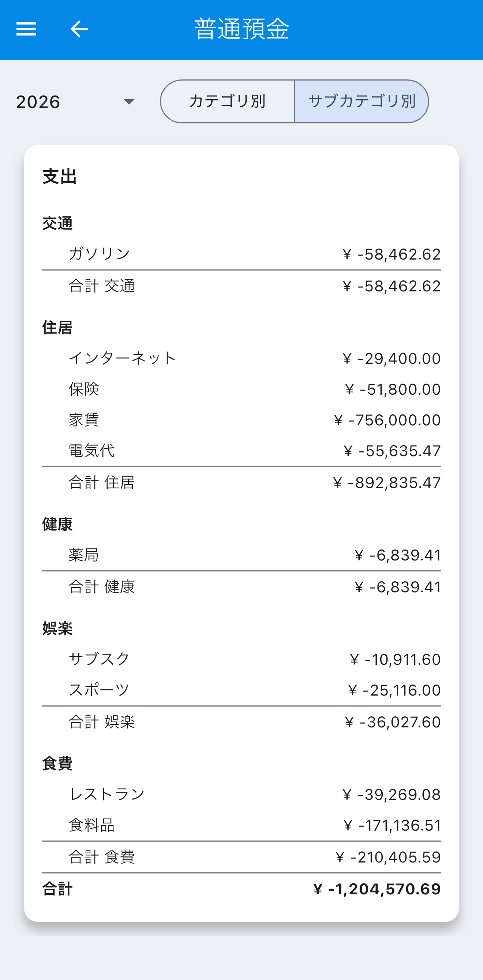Screen dimensions: 483x980
Task: Open the 食料品 subcategory row
Action: pyautogui.click(x=241, y=825)
